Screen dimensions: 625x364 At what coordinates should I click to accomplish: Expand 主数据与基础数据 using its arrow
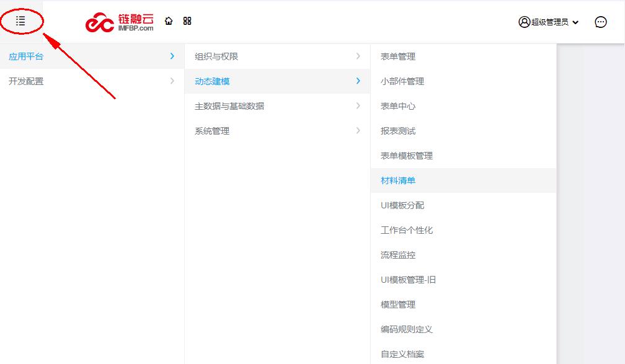358,105
